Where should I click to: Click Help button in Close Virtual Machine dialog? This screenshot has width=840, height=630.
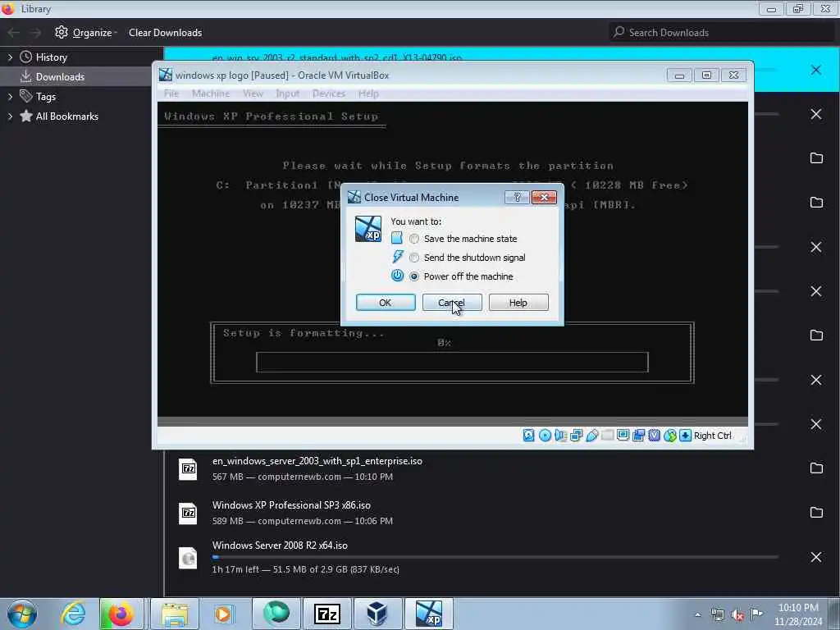point(518,303)
